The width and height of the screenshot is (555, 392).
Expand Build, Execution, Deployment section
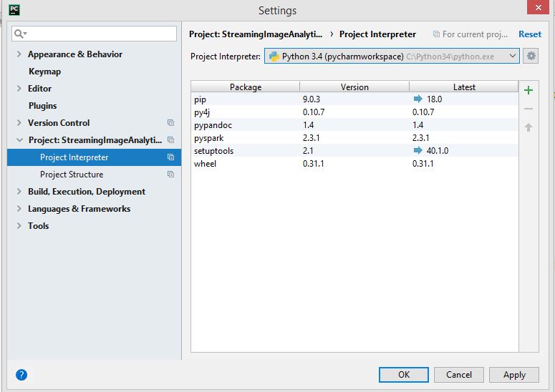(x=19, y=191)
